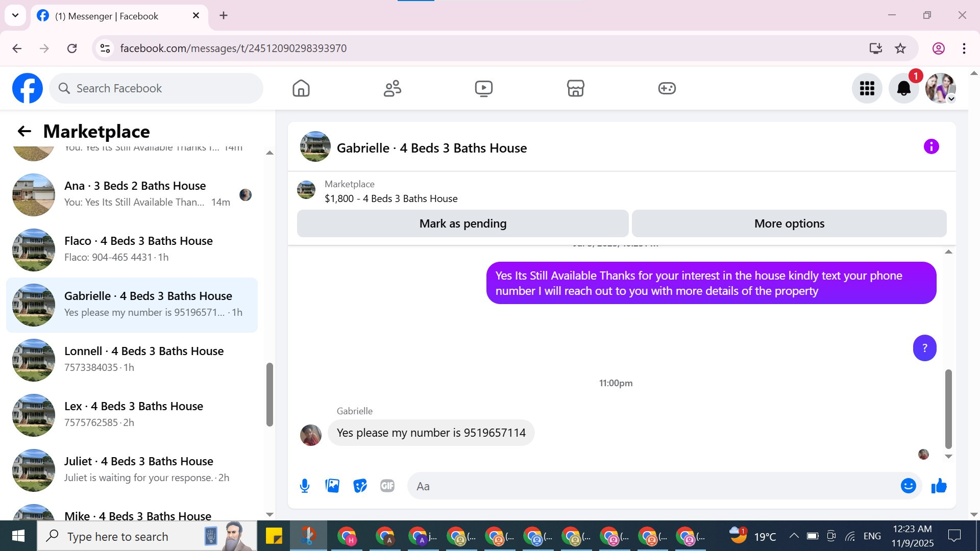Open the Facebook notifications bell
980x551 pixels.
pos(903,88)
